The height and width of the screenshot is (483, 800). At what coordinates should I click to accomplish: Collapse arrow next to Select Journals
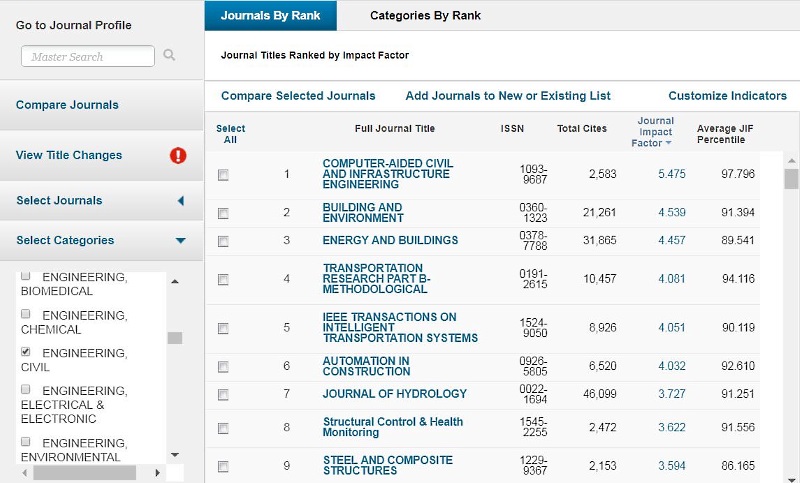point(181,200)
